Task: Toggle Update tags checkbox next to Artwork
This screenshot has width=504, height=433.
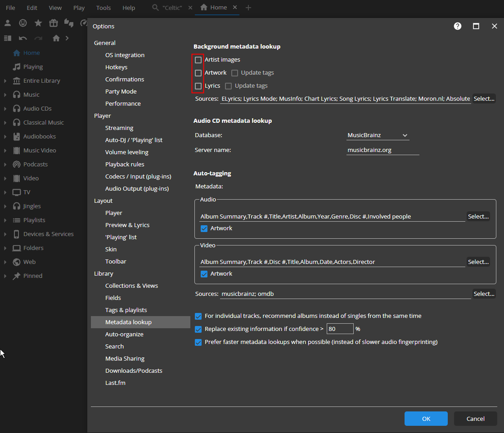Action: [234, 73]
